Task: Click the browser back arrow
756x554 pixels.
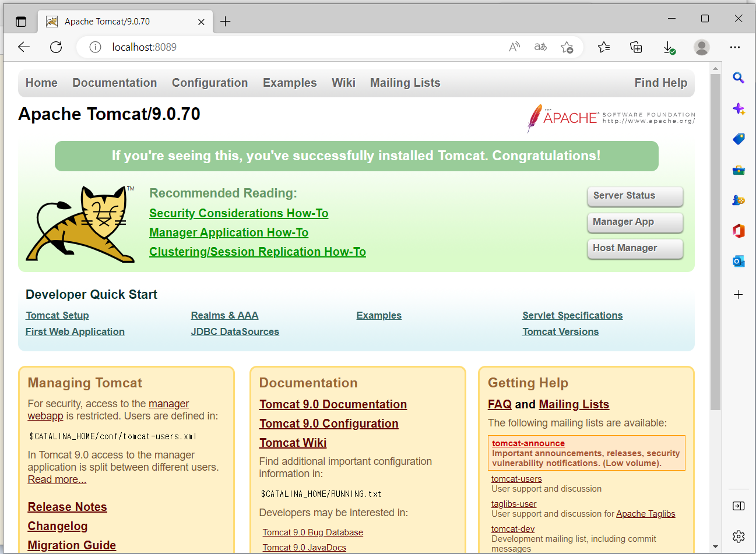Action: click(24, 47)
